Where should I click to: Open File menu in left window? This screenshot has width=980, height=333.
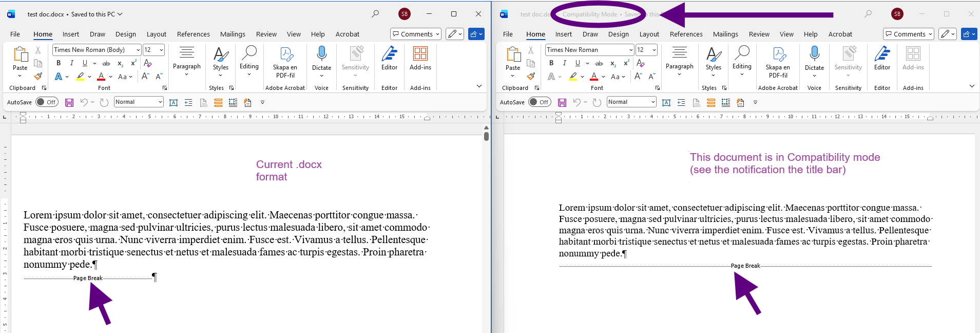[x=15, y=34]
